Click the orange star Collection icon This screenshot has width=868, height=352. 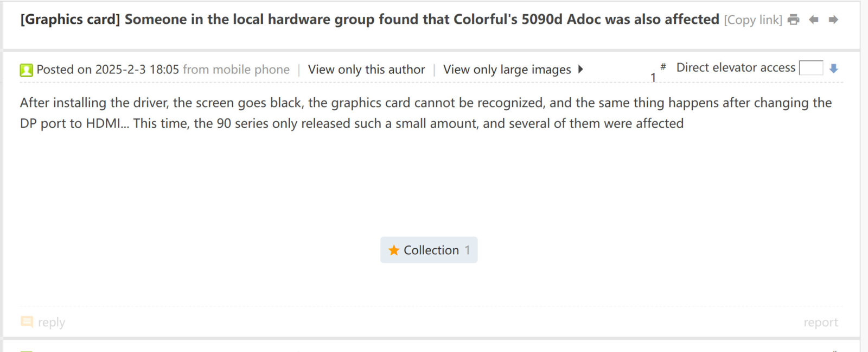click(394, 250)
